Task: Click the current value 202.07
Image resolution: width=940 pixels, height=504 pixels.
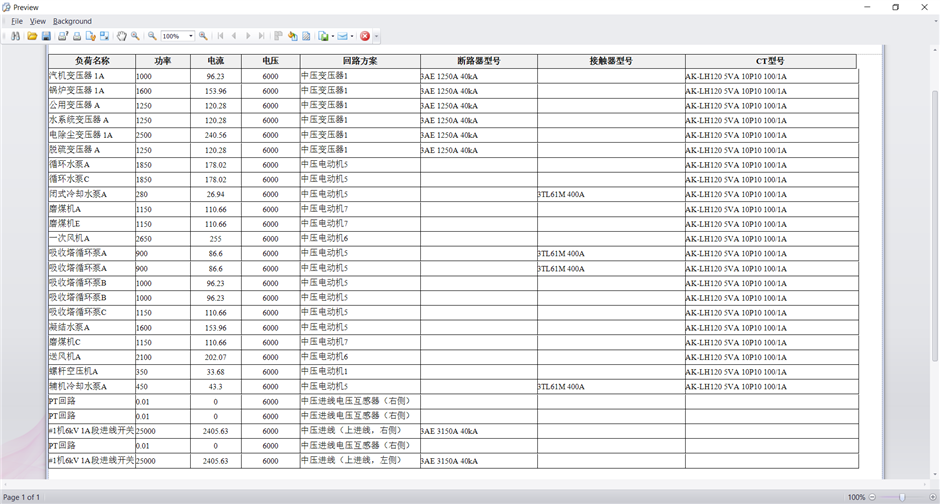Action: pyautogui.click(x=216, y=357)
